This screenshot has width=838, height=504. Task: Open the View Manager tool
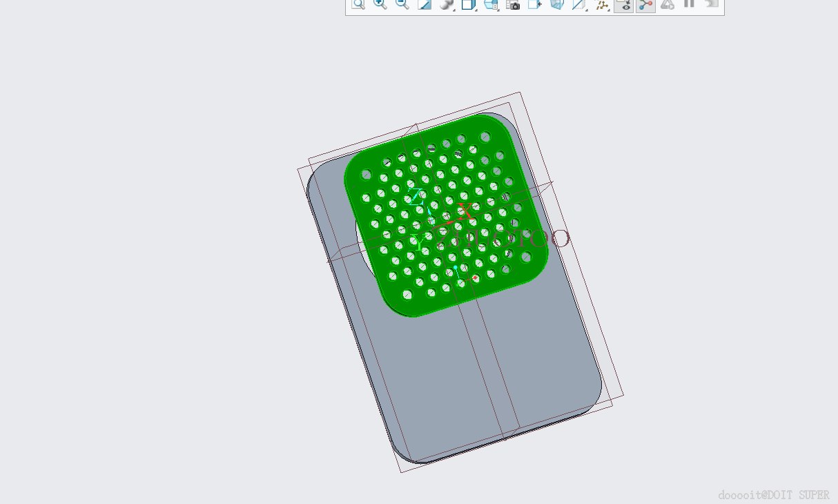pos(491,4)
